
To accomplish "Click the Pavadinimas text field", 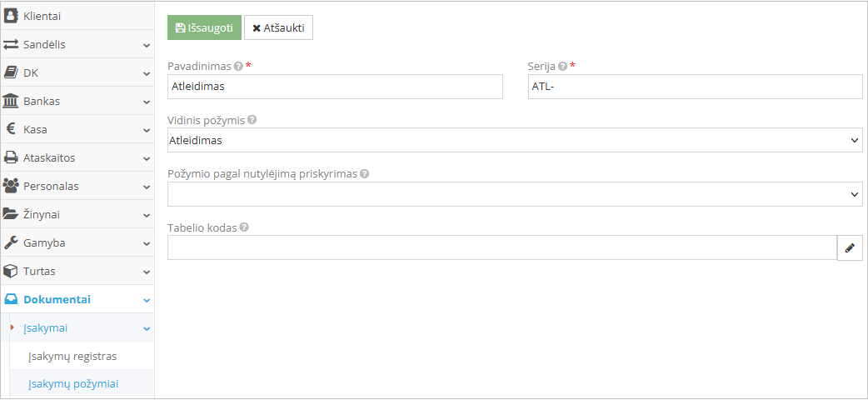I will [335, 86].
